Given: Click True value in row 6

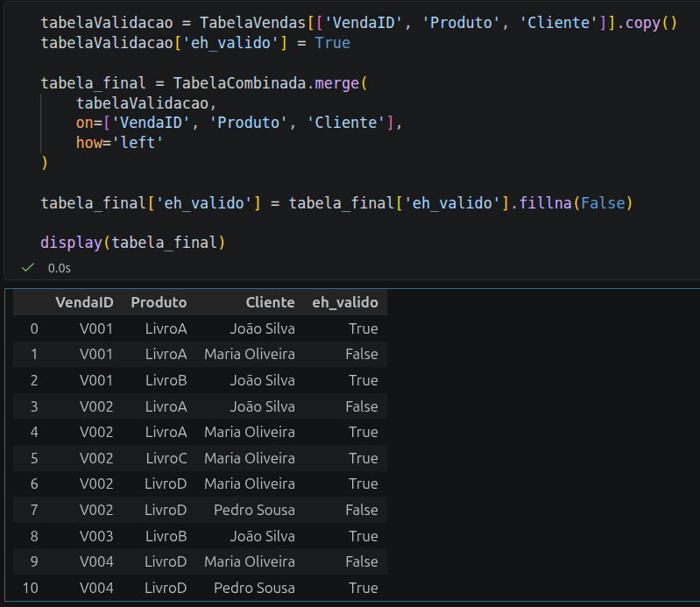Looking at the screenshot, I should (x=364, y=483).
